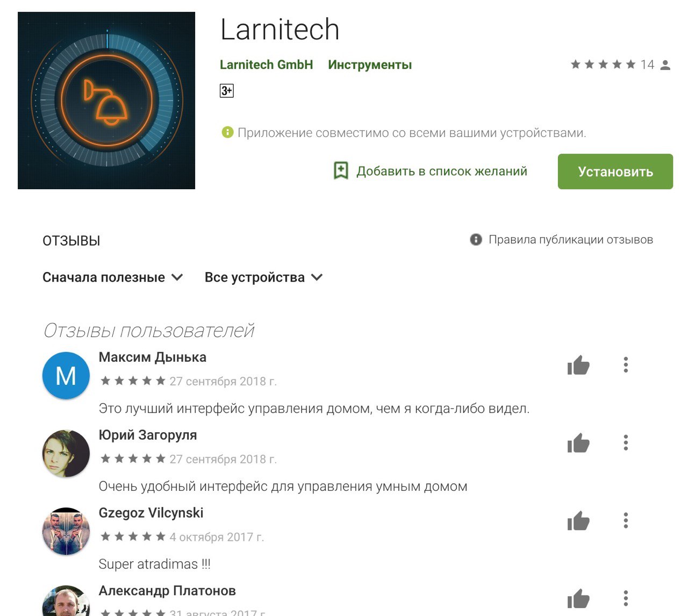Open Правила публикации отзывов link

571,240
